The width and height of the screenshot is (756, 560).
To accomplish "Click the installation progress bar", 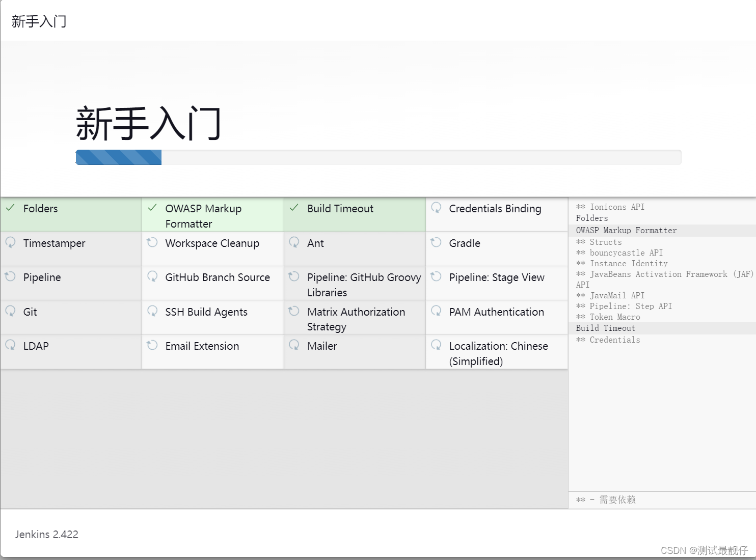I will pyautogui.click(x=379, y=157).
